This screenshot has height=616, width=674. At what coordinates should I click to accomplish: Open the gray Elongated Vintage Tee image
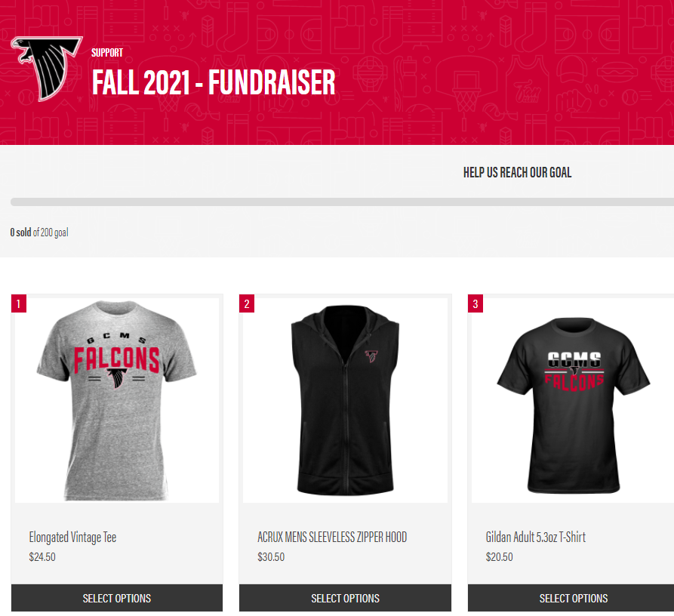[x=117, y=400]
